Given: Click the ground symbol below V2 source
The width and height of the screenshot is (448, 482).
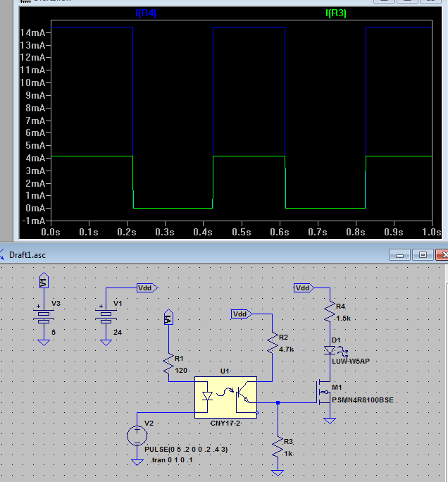Looking at the screenshot, I should pyautogui.click(x=137, y=462).
